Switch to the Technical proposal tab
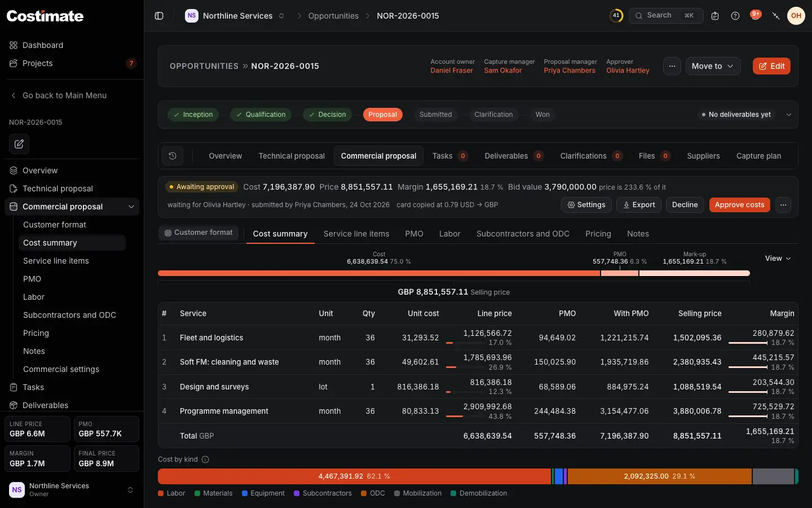The width and height of the screenshot is (812, 508). tap(292, 156)
